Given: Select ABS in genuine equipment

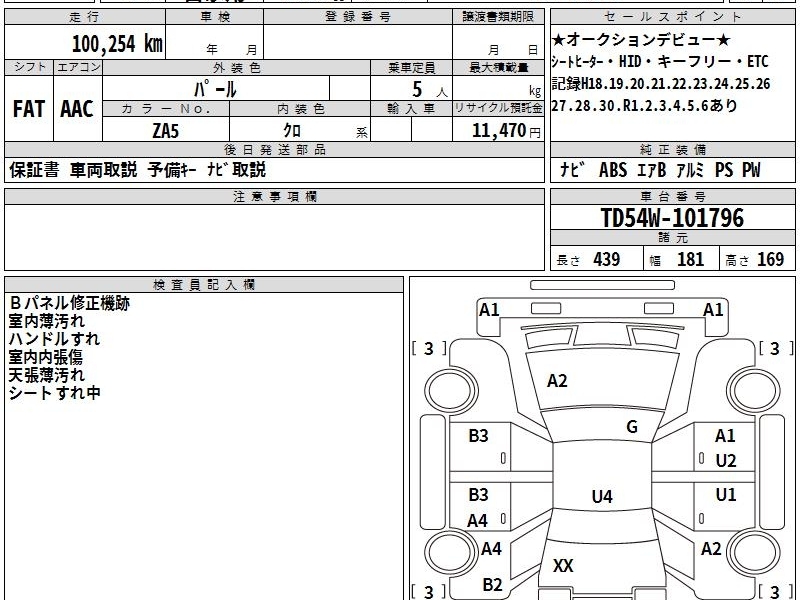Looking at the screenshot, I should (613, 170).
